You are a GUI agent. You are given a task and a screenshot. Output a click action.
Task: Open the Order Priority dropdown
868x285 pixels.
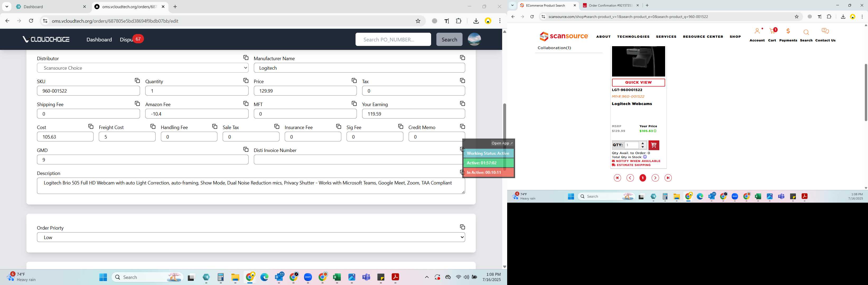tap(251, 237)
